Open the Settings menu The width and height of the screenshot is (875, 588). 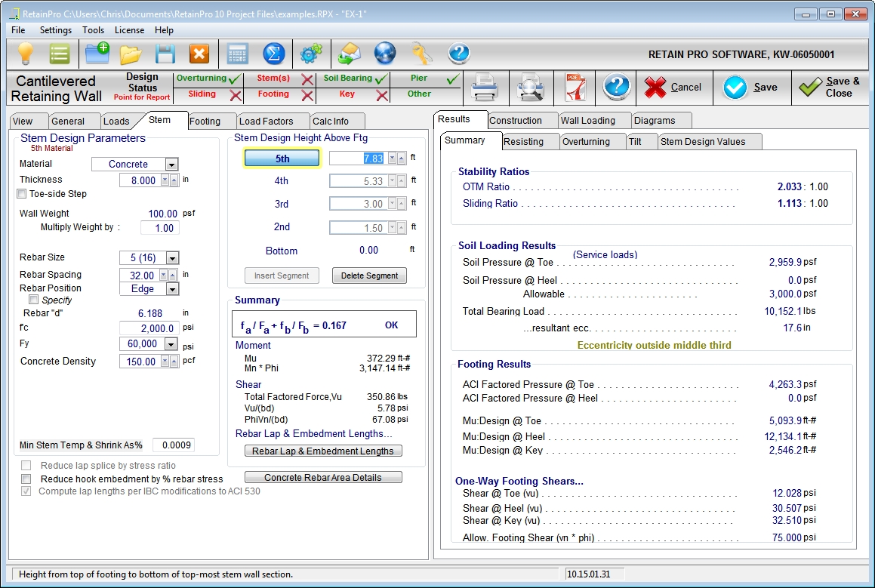[x=56, y=30]
